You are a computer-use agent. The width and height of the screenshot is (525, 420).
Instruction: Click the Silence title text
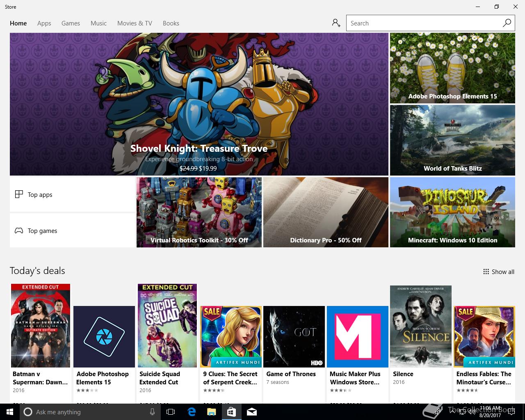(403, 374)
